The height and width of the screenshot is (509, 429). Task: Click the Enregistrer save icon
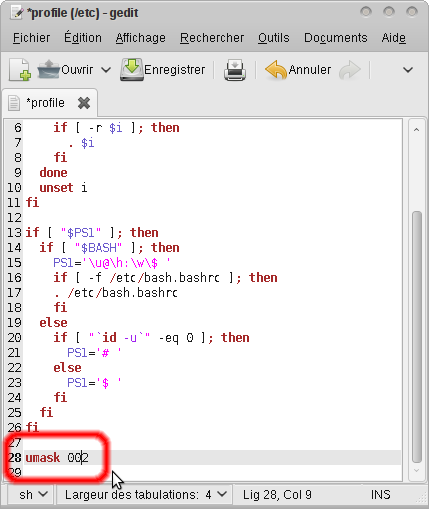132,69
